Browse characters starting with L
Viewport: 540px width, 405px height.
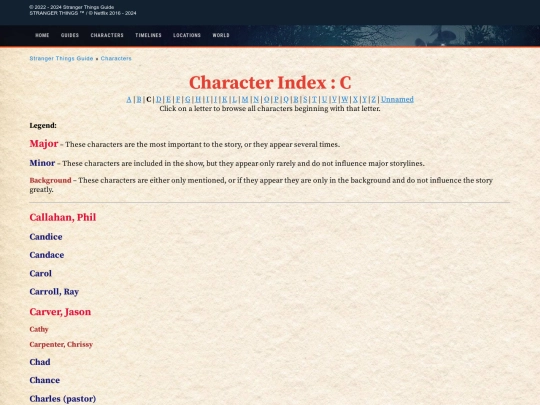click(x=234, y=100)
